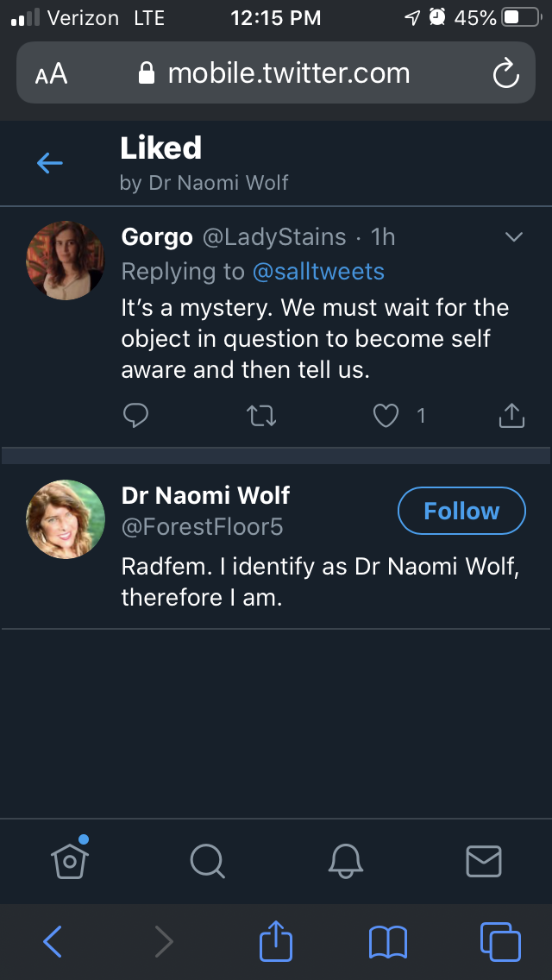Viewport: 552px width, 980px height.
Task: Open Safari bookmarks
Action: point(387,941)
